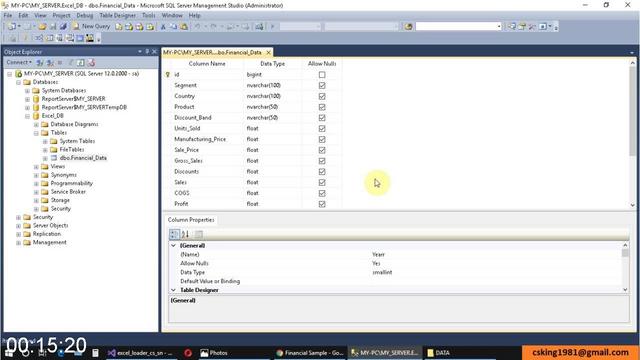Click the Disconnect icon in Object Explorer toolbar
The image size is (640, 360).
click(x=50, y=62)
